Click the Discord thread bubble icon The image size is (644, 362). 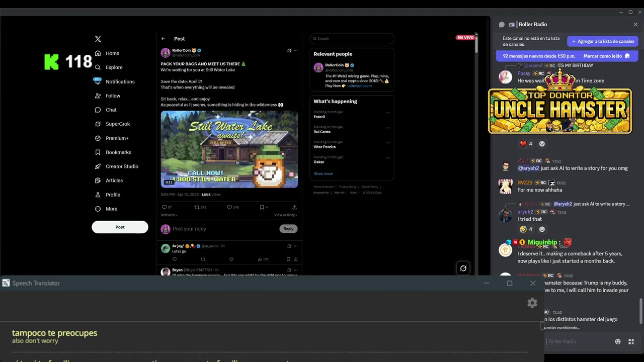(502, 25)
